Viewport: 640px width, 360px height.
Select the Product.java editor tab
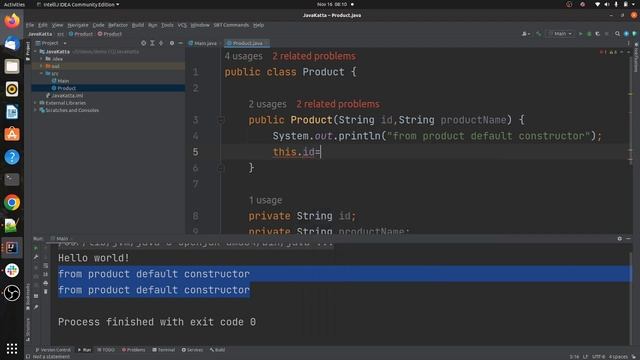coord(247,43)
